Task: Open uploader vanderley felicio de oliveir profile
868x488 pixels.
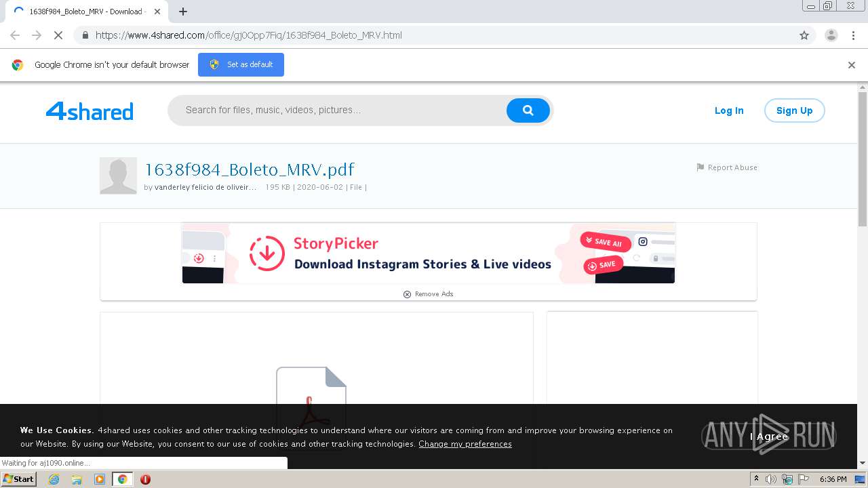Action: click(205, 187)
